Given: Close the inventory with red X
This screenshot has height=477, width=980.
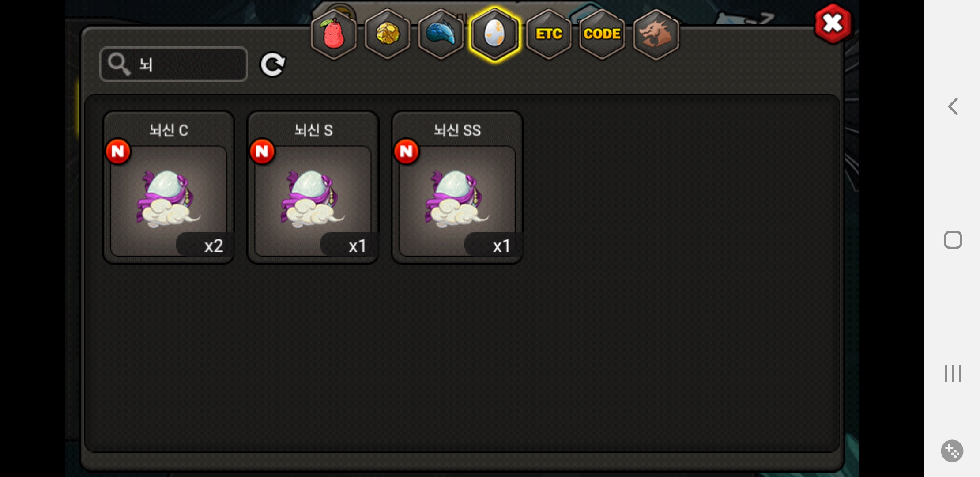Looking at the screenshot, I should click(x=833, y=24).
